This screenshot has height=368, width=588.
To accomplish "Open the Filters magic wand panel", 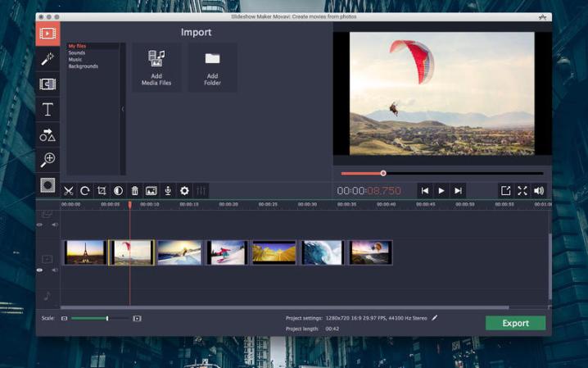I will click(47, 59).
